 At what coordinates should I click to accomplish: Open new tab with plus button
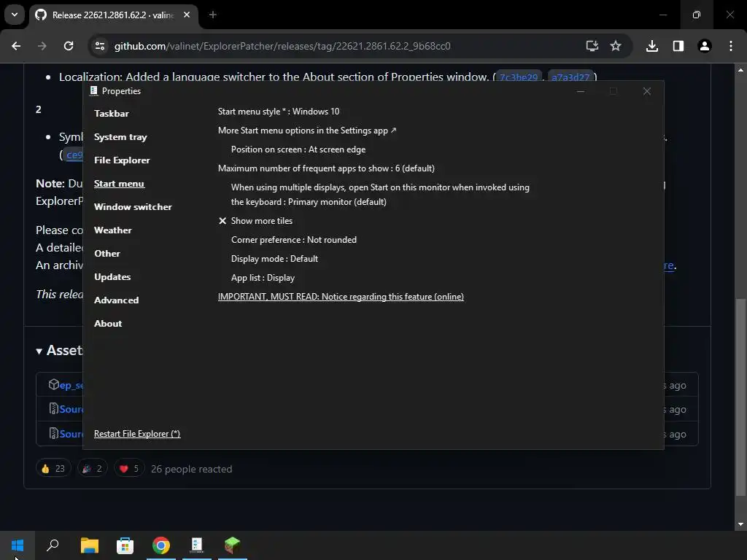pyautogui.click(x=213, y=15)
